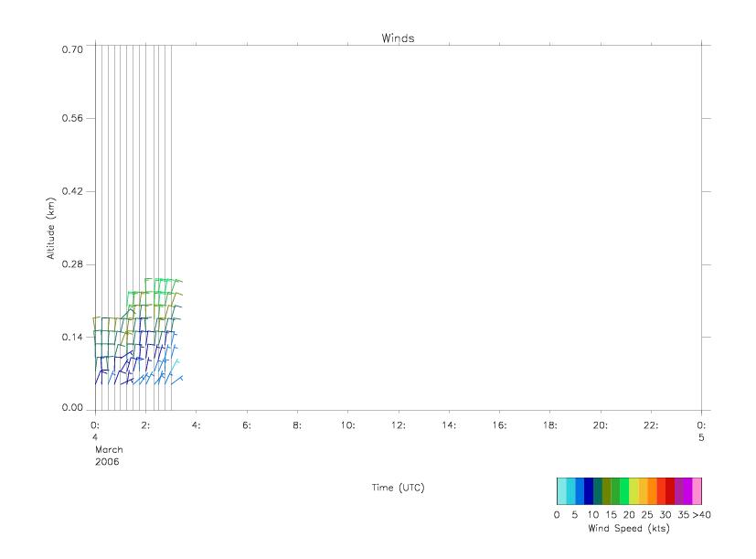Screen dimensions: 756x559
Task: Click the "35" legend label
Action: click(x=683, y=514)
